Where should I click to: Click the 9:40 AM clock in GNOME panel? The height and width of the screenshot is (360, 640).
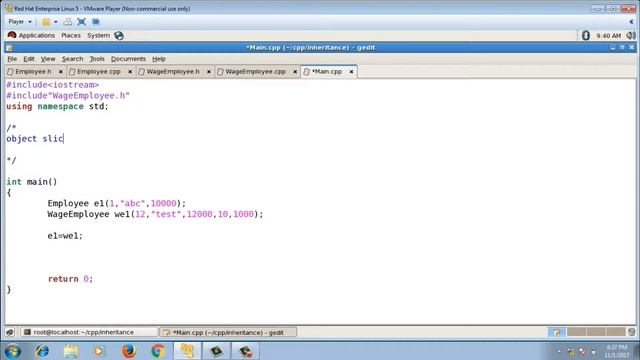tap(608, 36)
